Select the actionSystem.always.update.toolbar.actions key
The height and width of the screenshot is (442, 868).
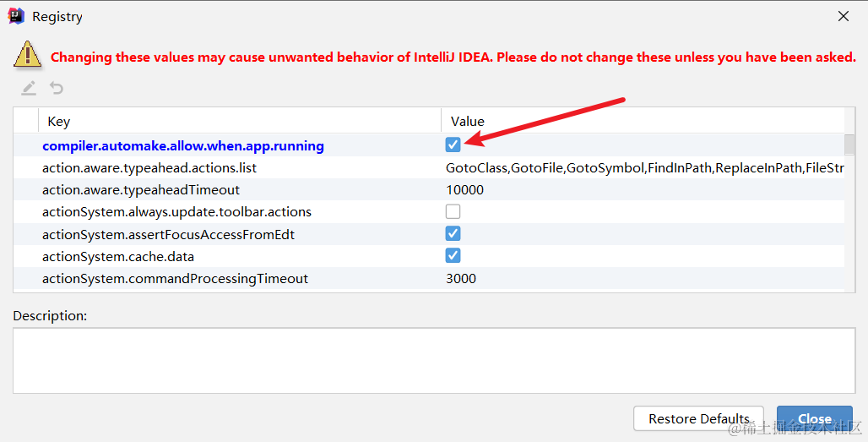tap(177, 212)
